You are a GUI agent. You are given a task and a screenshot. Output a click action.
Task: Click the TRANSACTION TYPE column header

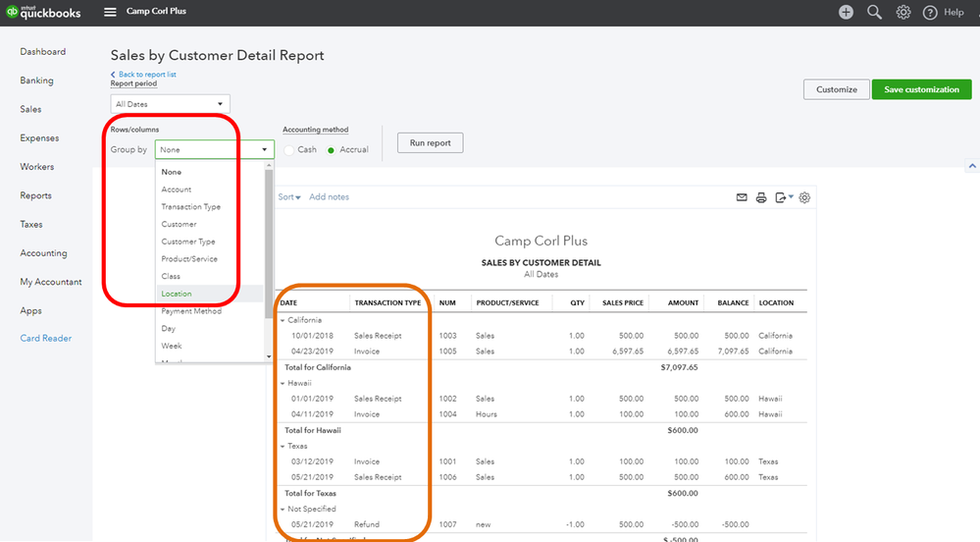pos(387,303)
